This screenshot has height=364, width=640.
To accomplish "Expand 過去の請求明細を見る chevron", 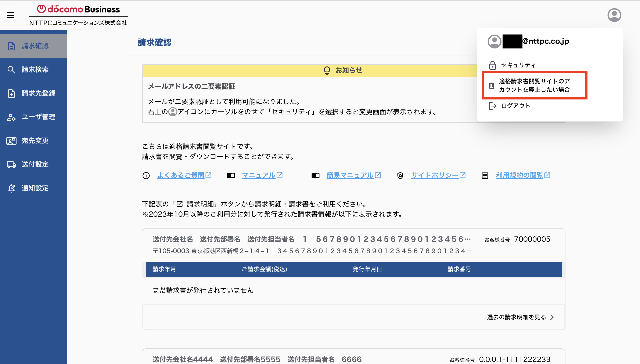I will (552, 317).
